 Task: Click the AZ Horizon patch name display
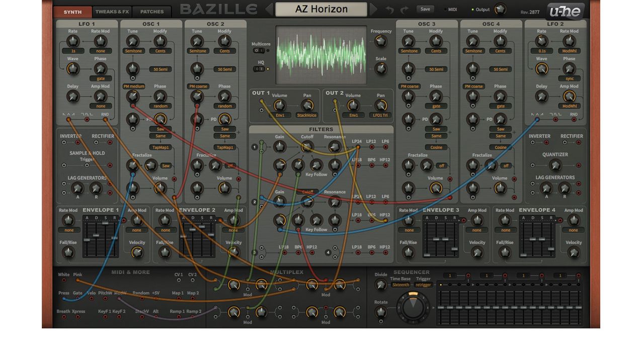pos(321,10)
